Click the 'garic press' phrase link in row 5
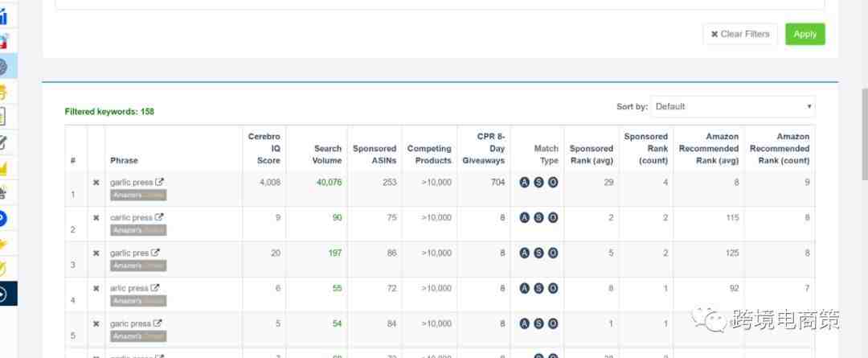Image resolution: width=868 pixels, height=358 pixels. 131,323
